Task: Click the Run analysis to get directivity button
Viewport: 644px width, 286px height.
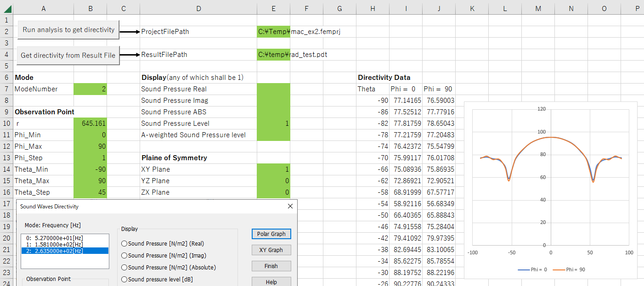Action: [68, 30]
